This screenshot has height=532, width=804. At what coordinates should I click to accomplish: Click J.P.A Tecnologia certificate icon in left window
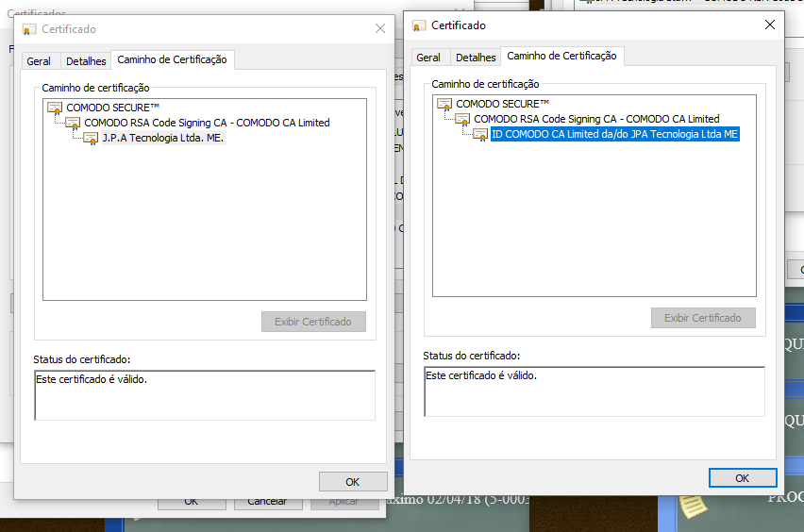(91, 139)
